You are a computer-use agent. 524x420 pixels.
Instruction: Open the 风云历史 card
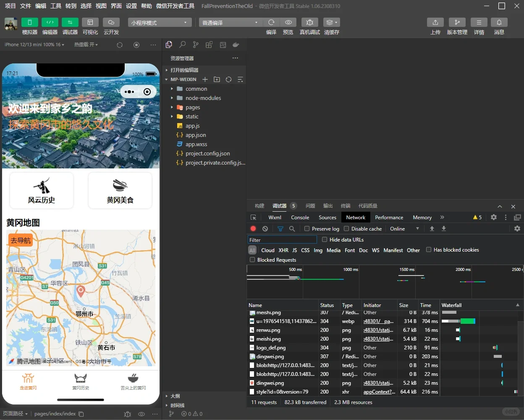(x=42, y=190)
